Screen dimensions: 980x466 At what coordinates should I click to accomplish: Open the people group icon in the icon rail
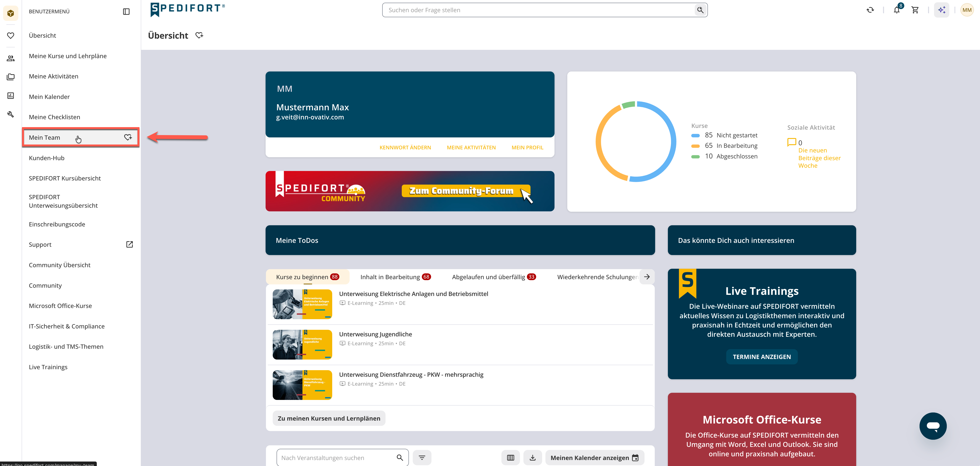[x=11, y=58]
